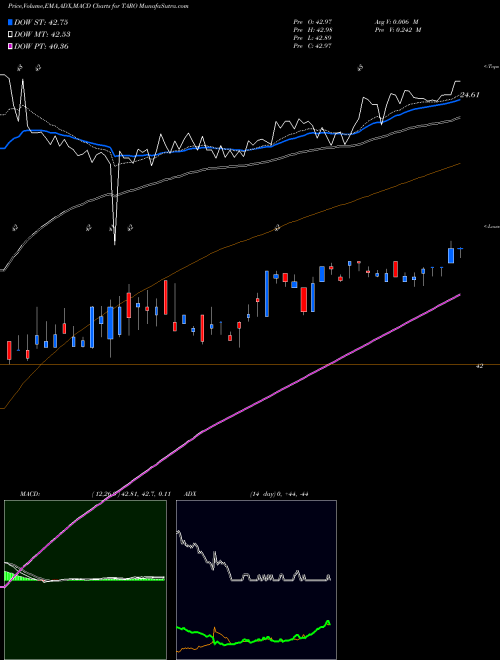Open the MACD indicator panel
This screenshot has height=660, width=500.
(x=85, y=580)
